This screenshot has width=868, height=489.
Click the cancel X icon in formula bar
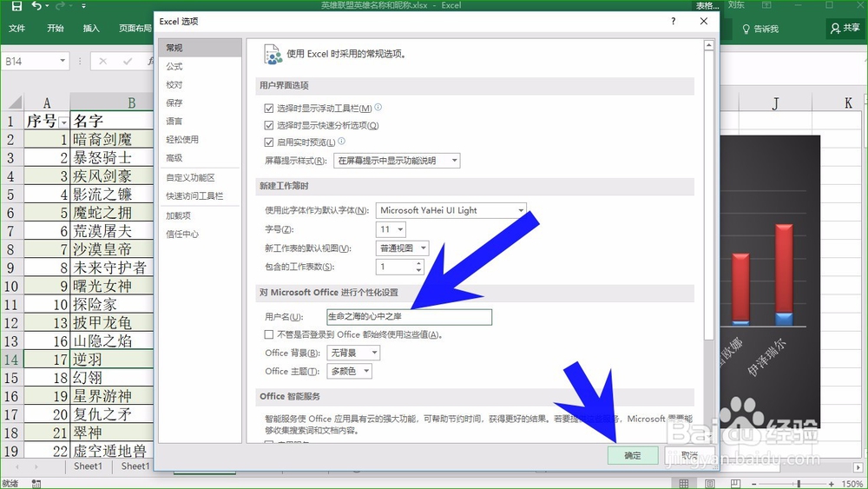tap(102, 62)
